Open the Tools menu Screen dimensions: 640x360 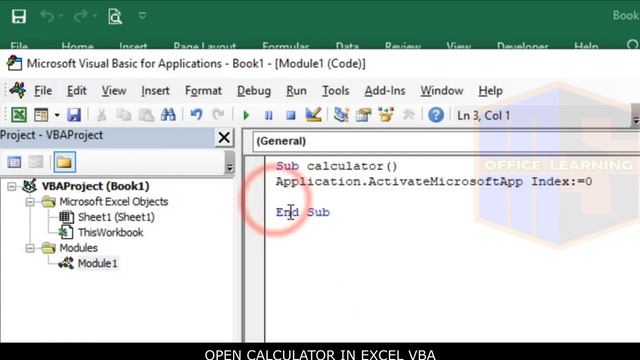[336, 91]
